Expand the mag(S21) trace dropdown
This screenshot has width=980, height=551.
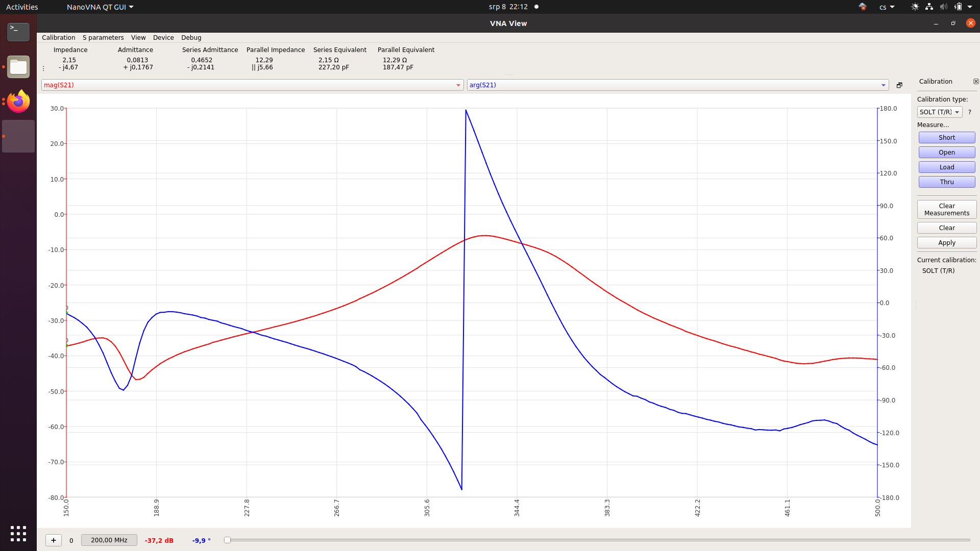tap(458, 85)
